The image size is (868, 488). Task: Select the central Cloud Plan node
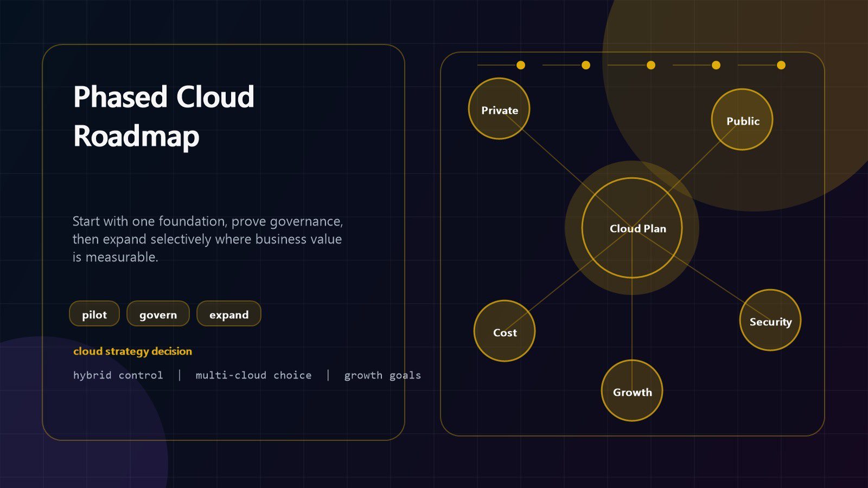tap(632, 228)
